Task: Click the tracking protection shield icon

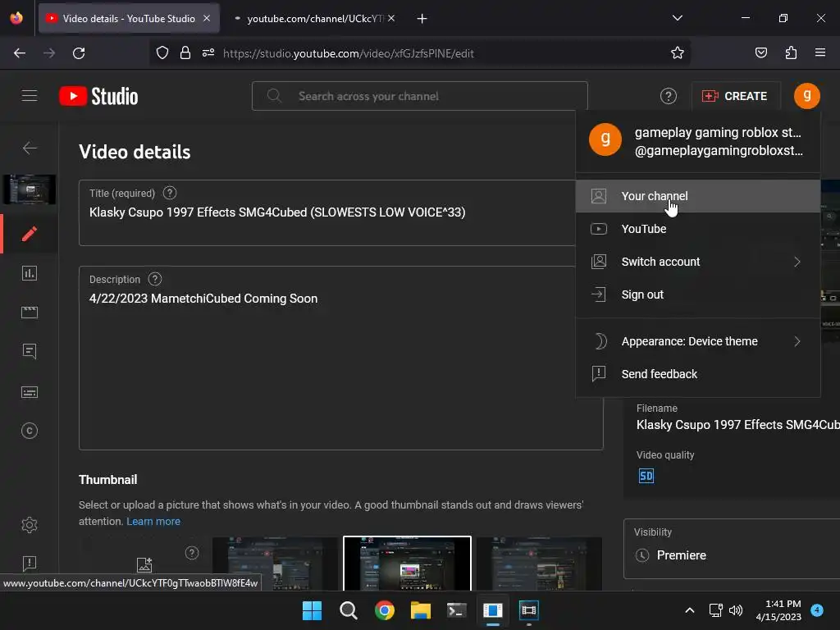Action: tap(162, 52)
